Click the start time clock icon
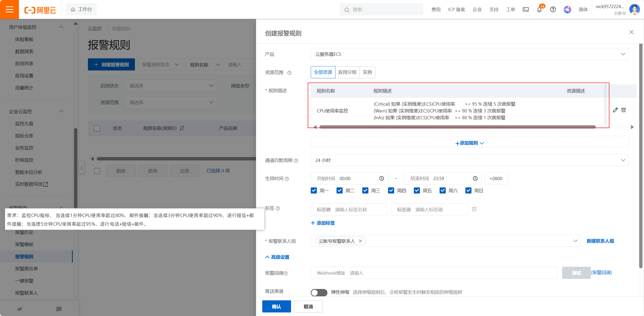Screen dimensions: 644x316 381,179
